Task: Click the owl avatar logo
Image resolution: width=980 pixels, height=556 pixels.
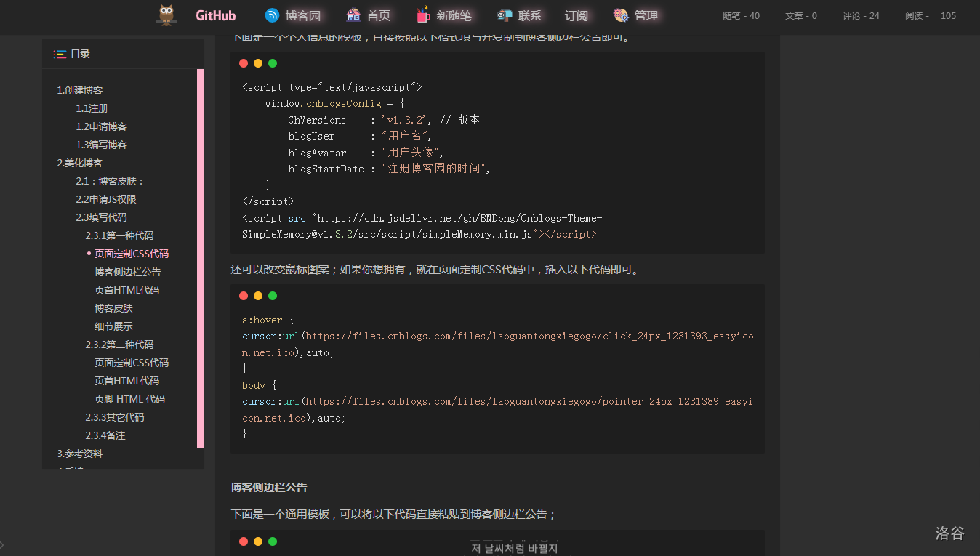Action: (166, 15)
